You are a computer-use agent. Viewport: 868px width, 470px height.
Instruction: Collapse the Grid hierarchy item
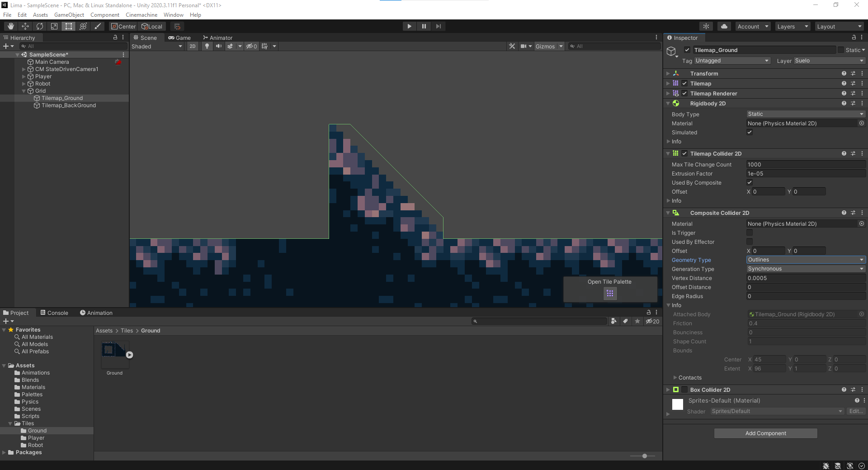24,91
